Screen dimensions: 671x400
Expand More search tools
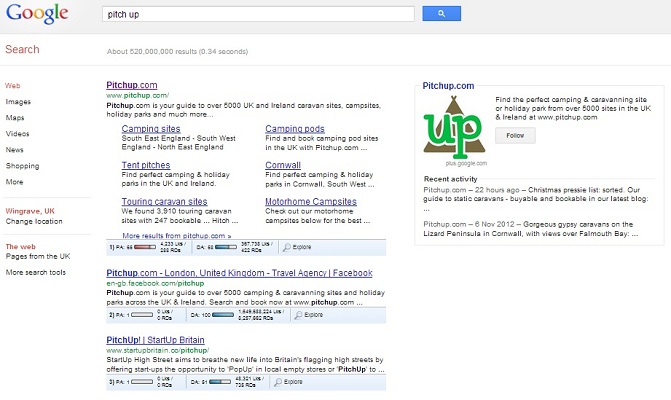click(36, 272)
